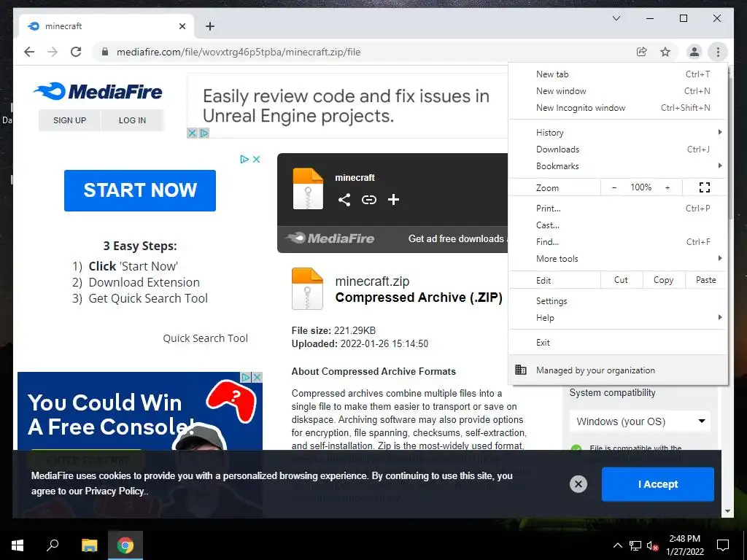Select New window menu item
This screenshot has height=560, width=747.
[618, 91]
